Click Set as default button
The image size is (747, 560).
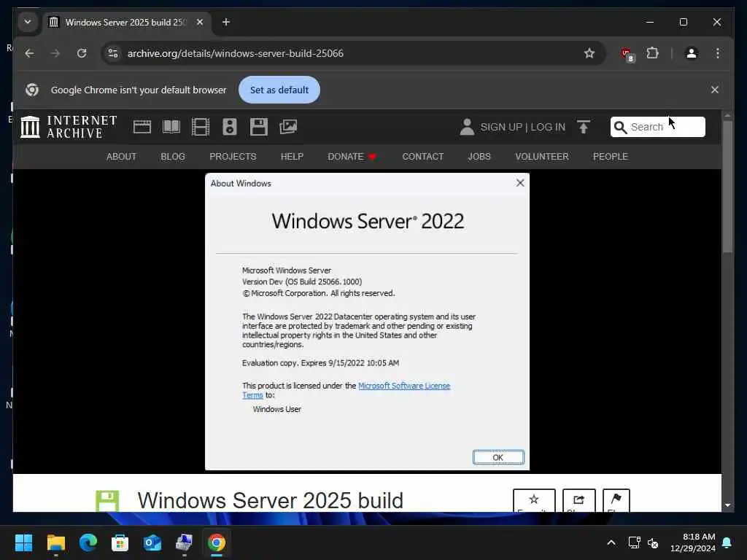(279, 90)
